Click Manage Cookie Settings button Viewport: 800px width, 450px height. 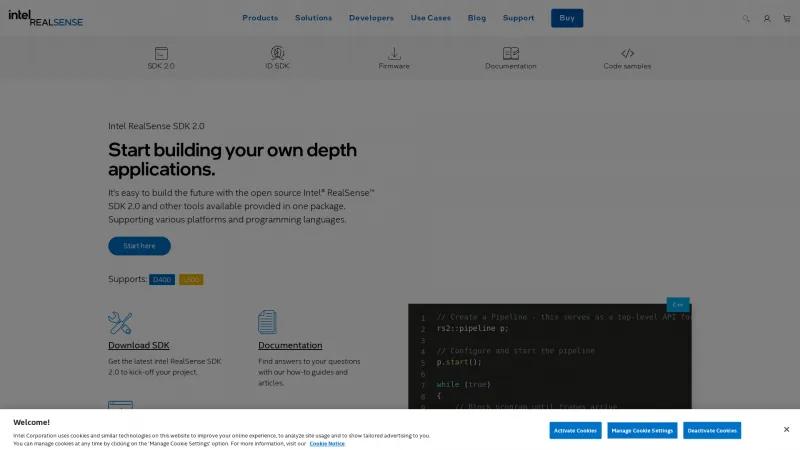642,431
